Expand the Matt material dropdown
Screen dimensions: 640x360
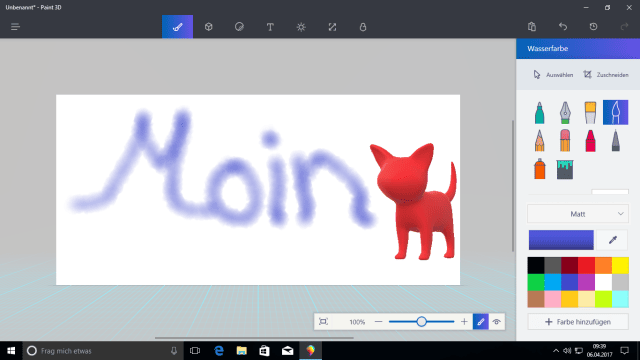tap(578, 214)
